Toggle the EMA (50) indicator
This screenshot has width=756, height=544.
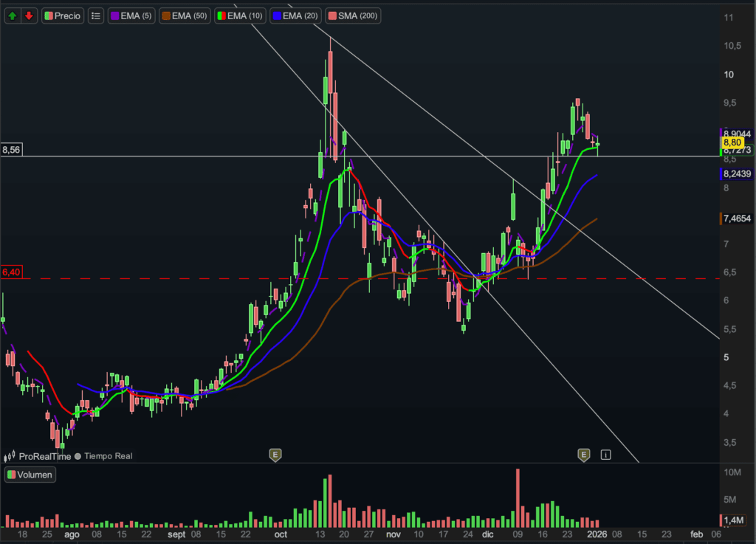coord(185,16)
